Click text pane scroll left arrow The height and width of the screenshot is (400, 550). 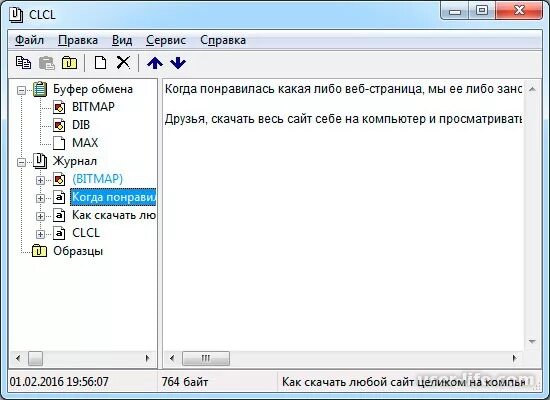(x=172, y=358)
